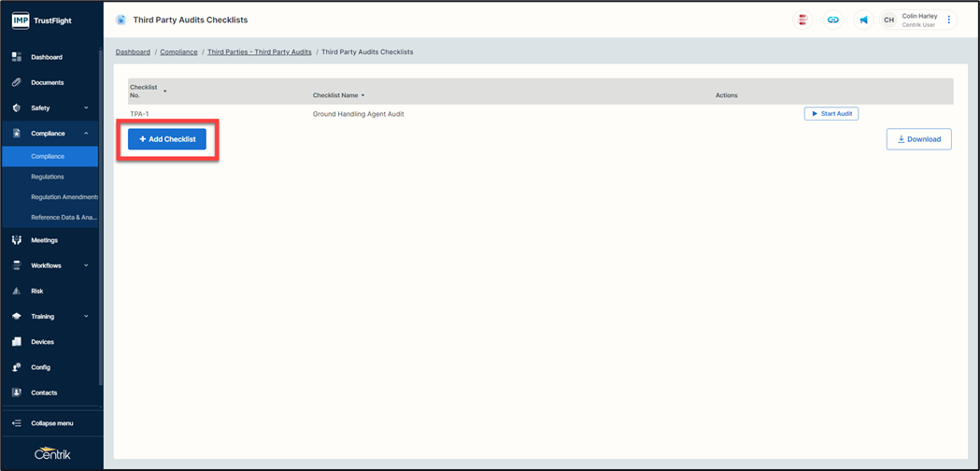Select the Compliance submenu item
Viewport: 980px width, 471px height.
click(50, 156)
